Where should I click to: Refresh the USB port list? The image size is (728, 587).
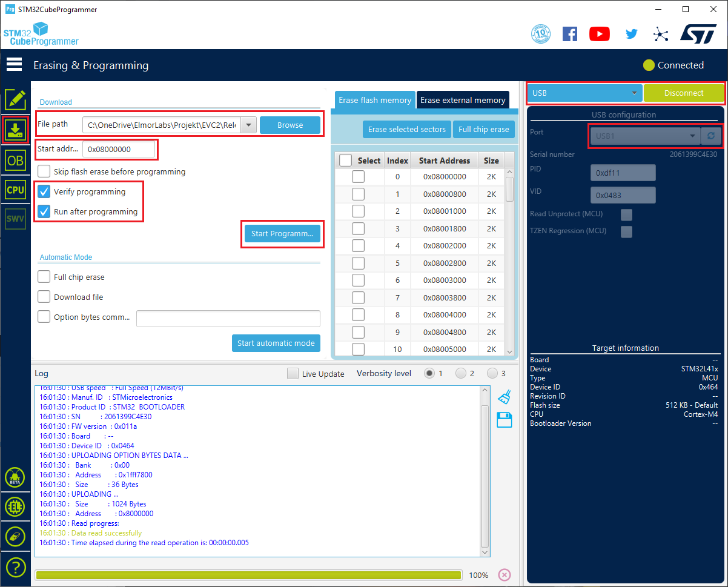pos(711,136)
